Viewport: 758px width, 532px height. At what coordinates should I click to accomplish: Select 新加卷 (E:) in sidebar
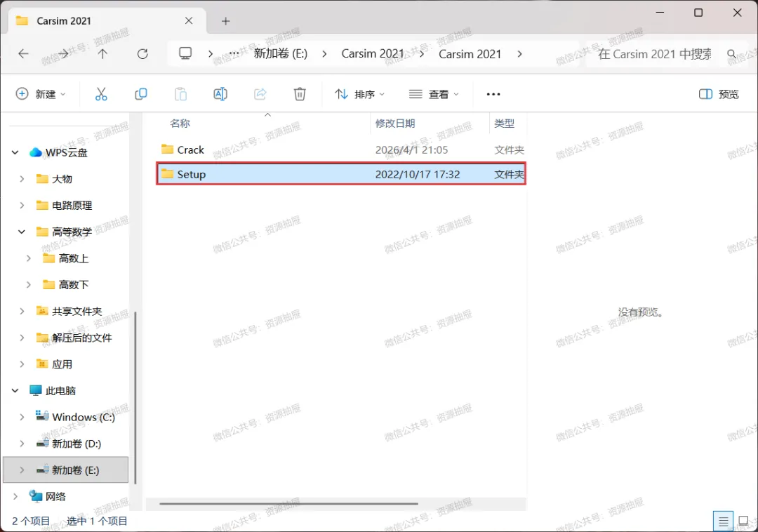[x=66, y=470]
